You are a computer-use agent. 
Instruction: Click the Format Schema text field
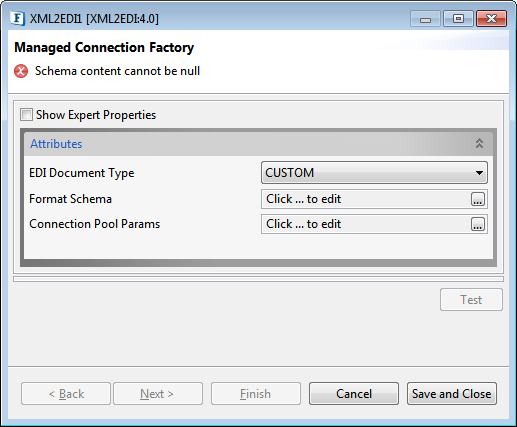tap(366, 199)
